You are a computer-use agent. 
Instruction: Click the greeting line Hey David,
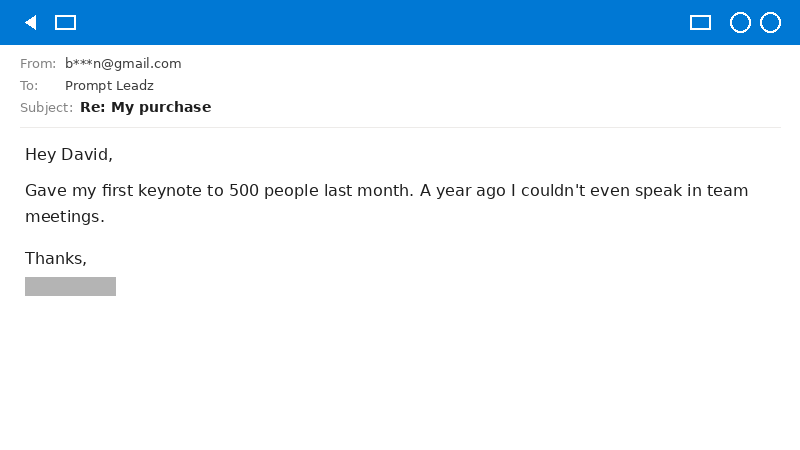pyautogui.click(x=69, y=155)
